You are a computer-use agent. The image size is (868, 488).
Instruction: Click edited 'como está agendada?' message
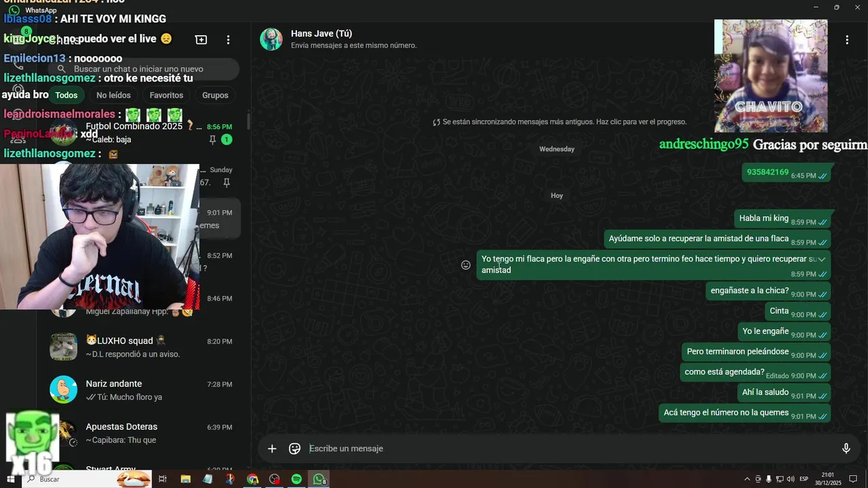point(755,373)
